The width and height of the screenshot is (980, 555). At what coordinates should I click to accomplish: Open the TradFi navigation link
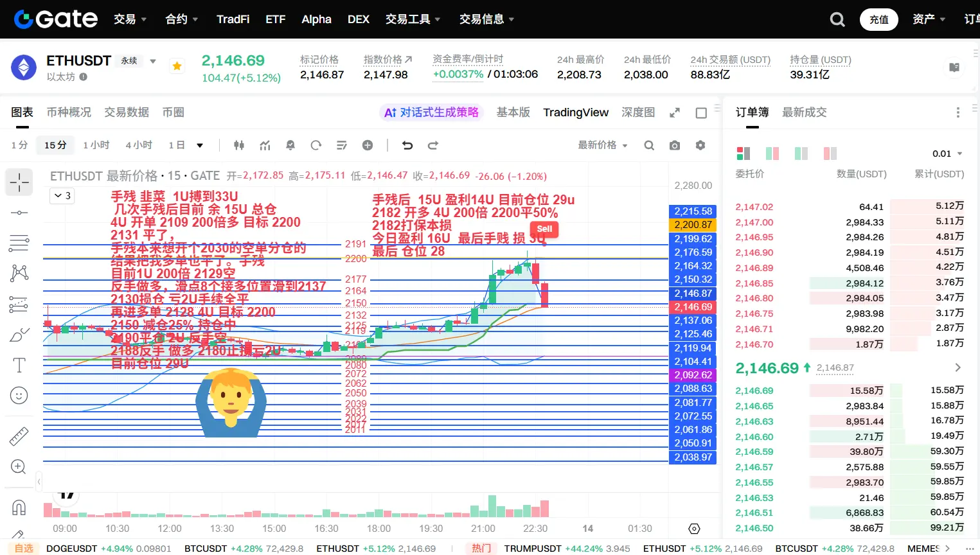coord(233,19)
